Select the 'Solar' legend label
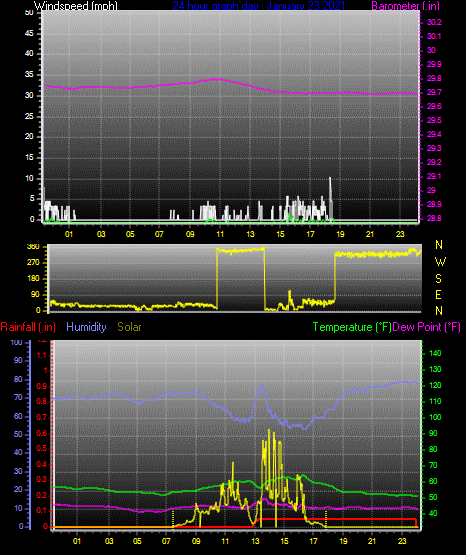The height and width of the screenshot is (555, 466). click(130, 327)
